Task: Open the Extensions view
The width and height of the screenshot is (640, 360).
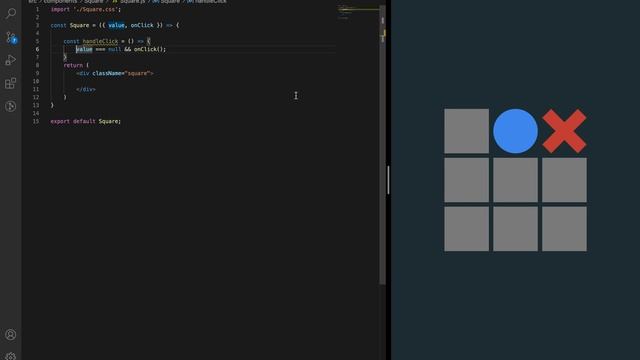Action: [11, 83]
